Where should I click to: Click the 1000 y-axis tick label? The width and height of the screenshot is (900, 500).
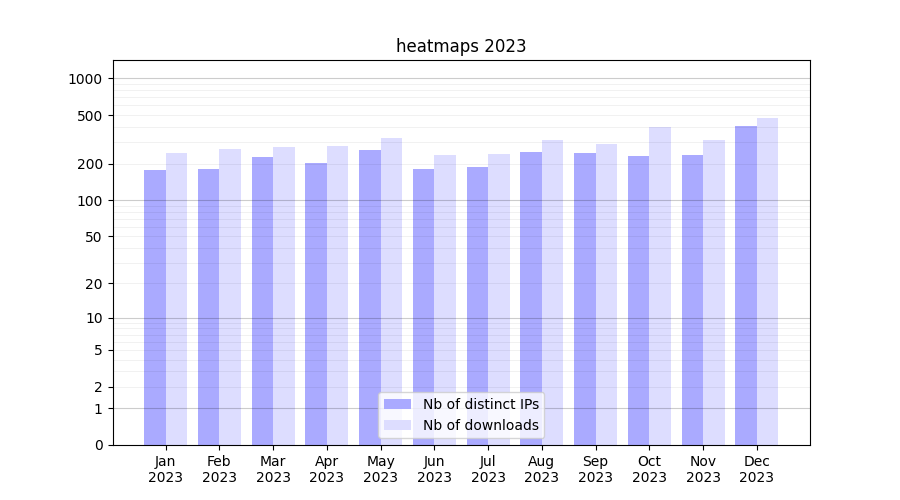point(88,79)
